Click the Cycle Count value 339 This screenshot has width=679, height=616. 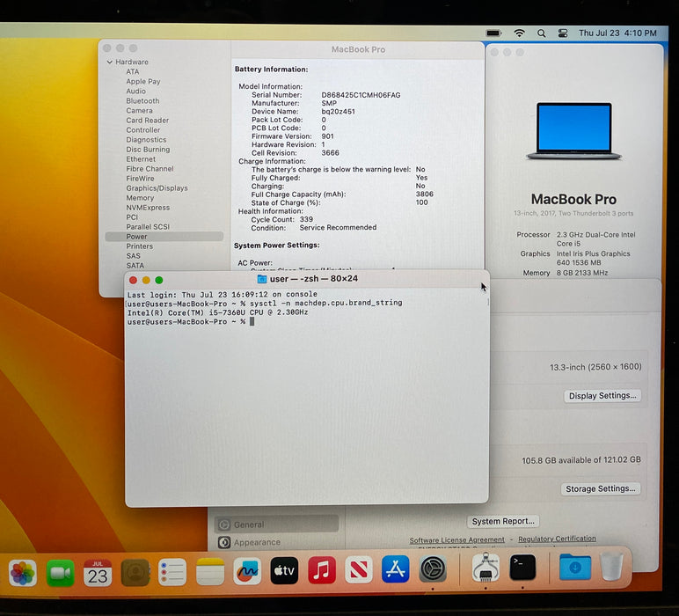pos(306,219)
